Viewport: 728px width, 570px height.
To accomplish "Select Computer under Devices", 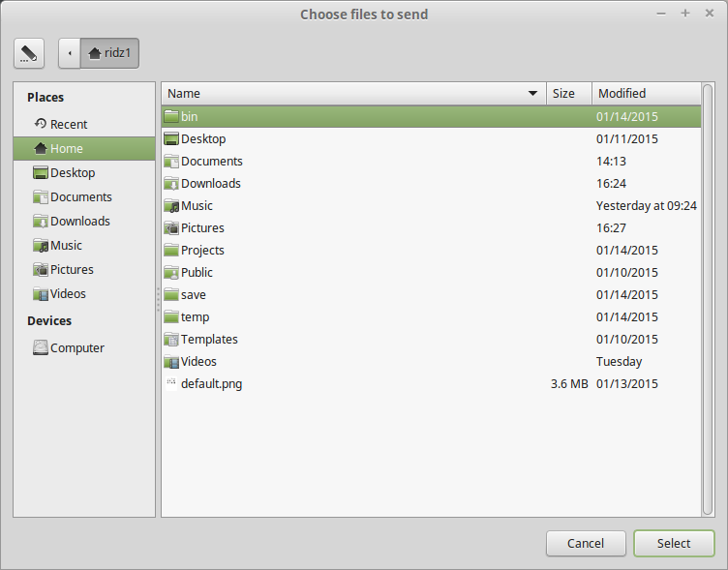I will (x=84, y=347).
